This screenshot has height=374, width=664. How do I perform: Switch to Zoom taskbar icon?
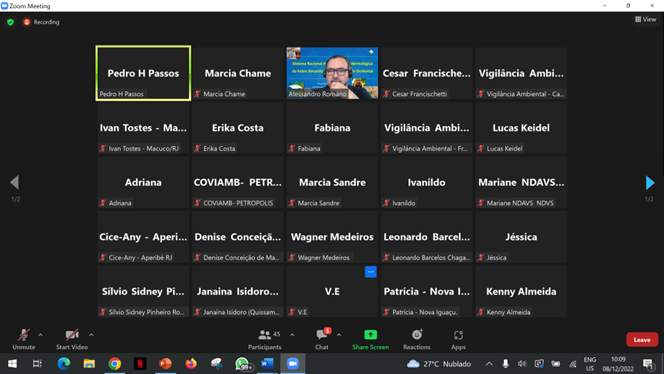[x=293, y=363]
